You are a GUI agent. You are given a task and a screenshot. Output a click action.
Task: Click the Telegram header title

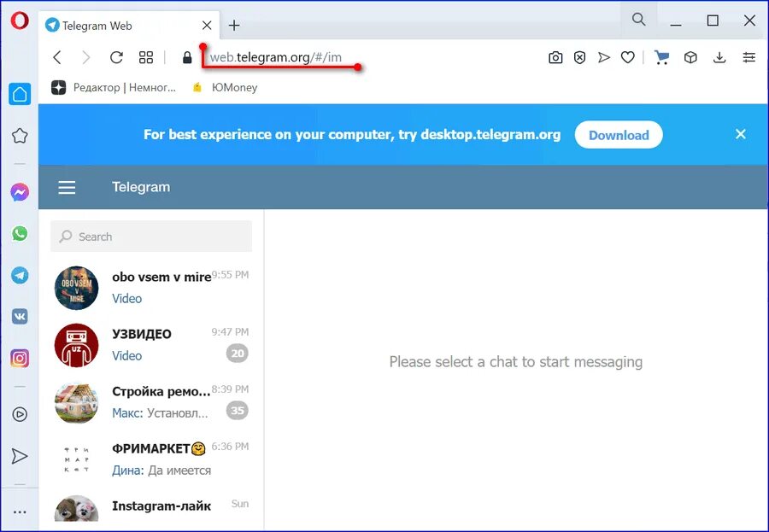point(141,187)
